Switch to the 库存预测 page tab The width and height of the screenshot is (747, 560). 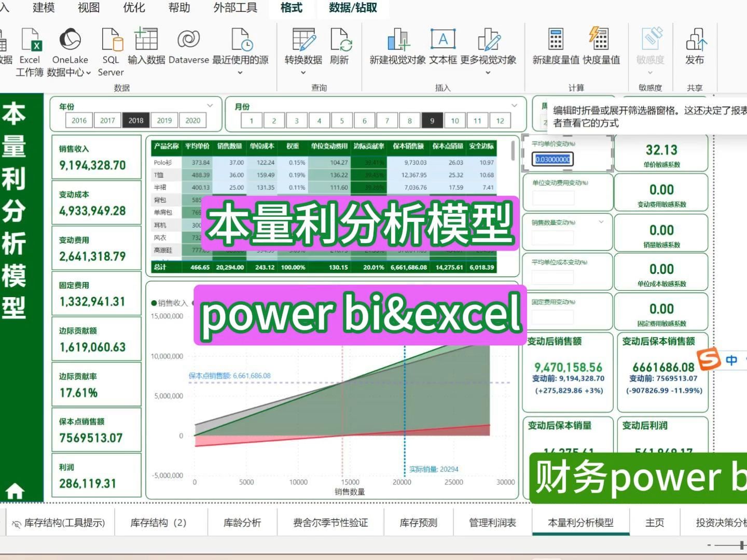[x=419, y=523]
